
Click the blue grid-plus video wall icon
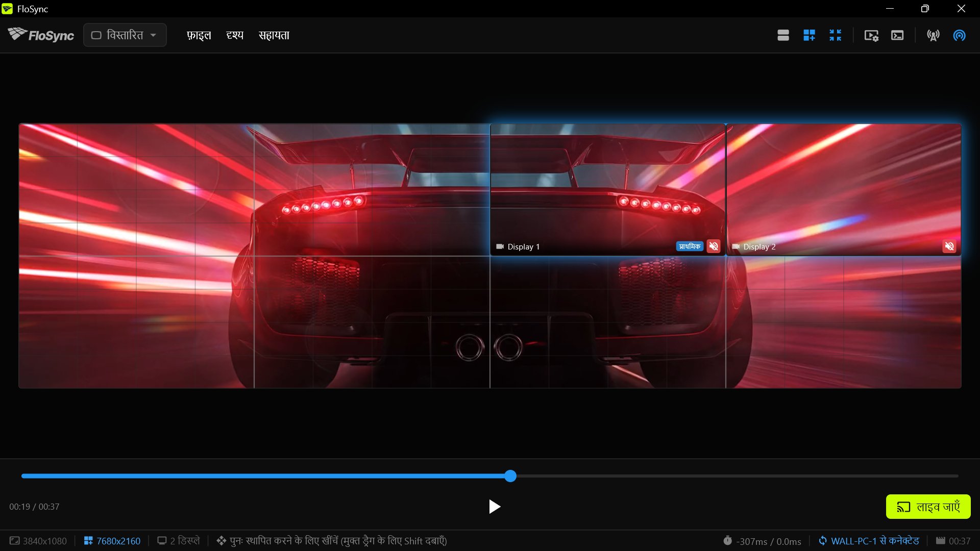tap(809, 35)
